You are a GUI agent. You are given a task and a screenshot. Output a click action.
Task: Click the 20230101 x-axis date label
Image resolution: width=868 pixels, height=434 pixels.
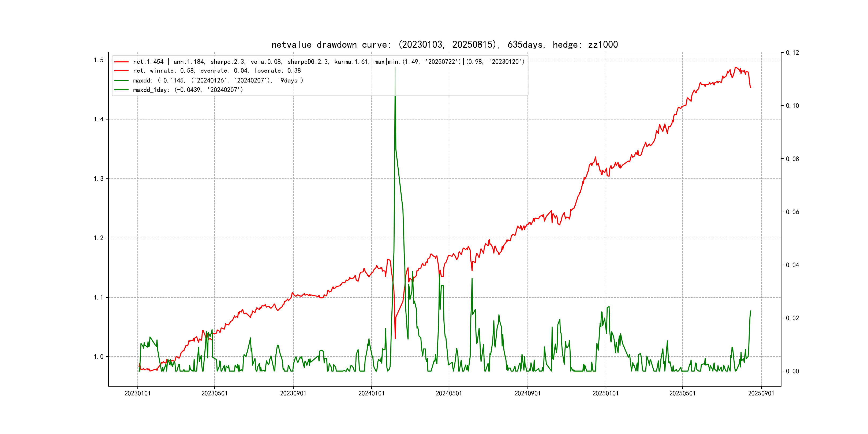click(x=137, y=394)
